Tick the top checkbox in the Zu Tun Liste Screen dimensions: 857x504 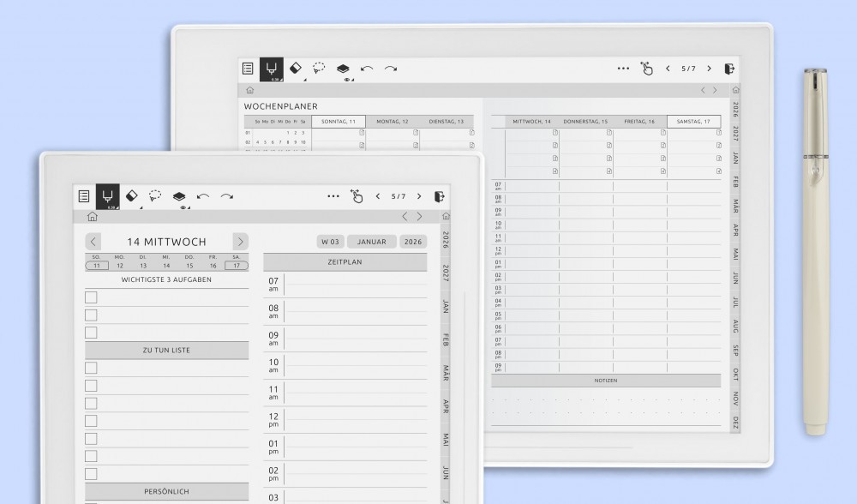pyautogui.click(x=89, y=368)
